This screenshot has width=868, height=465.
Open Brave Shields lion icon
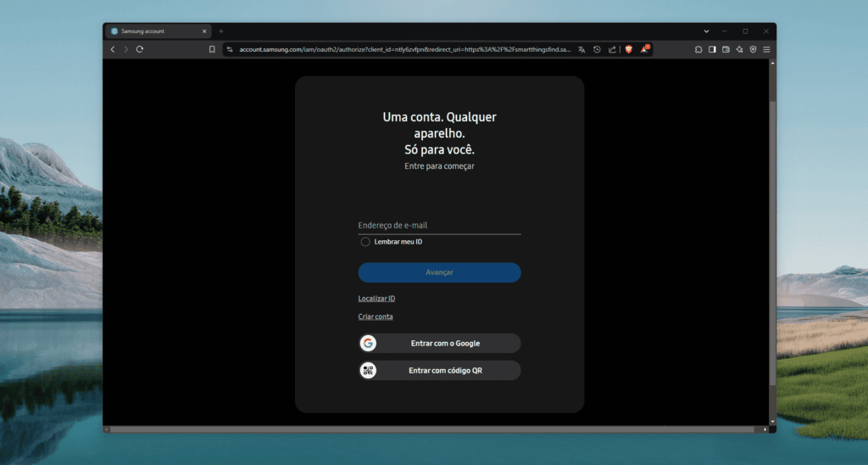click(629, 49)
